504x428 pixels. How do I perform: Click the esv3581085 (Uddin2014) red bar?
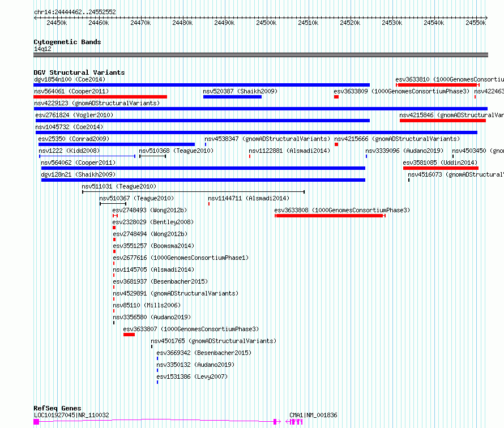coord(441,168)
